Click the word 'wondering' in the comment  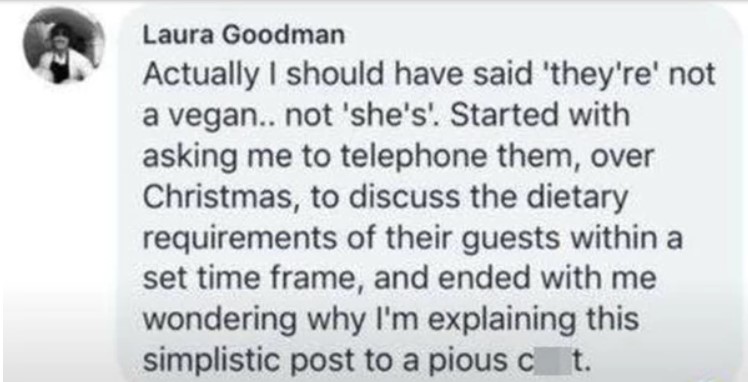coord(221,320)
